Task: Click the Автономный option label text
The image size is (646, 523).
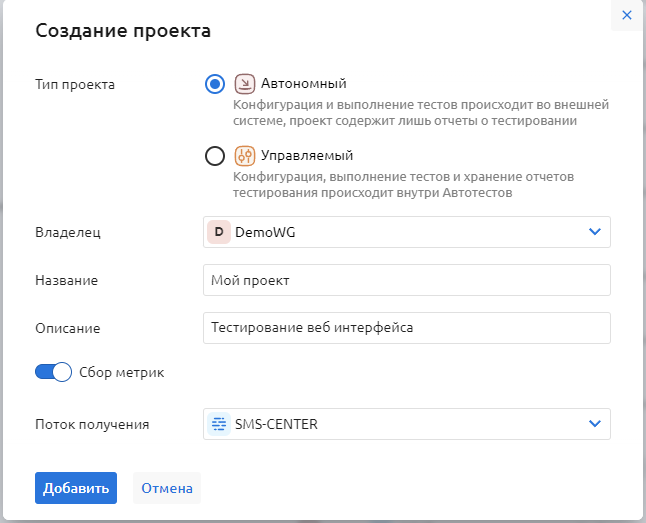Action: 304,84
